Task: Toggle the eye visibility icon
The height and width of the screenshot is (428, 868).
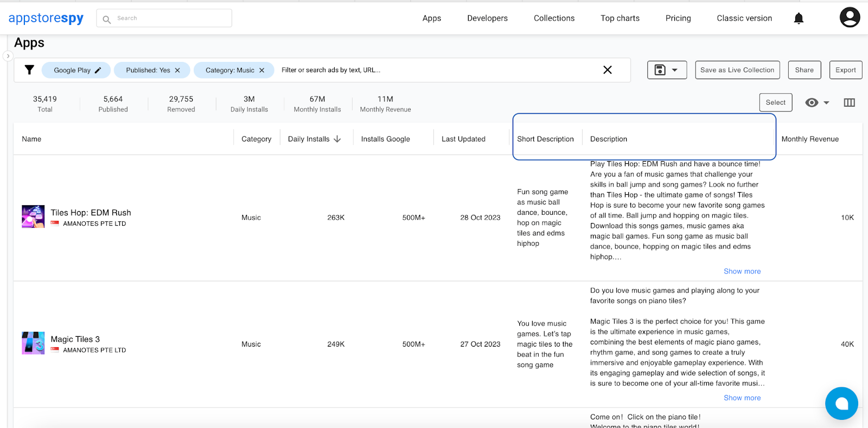Action: click(x=812, y=103)
